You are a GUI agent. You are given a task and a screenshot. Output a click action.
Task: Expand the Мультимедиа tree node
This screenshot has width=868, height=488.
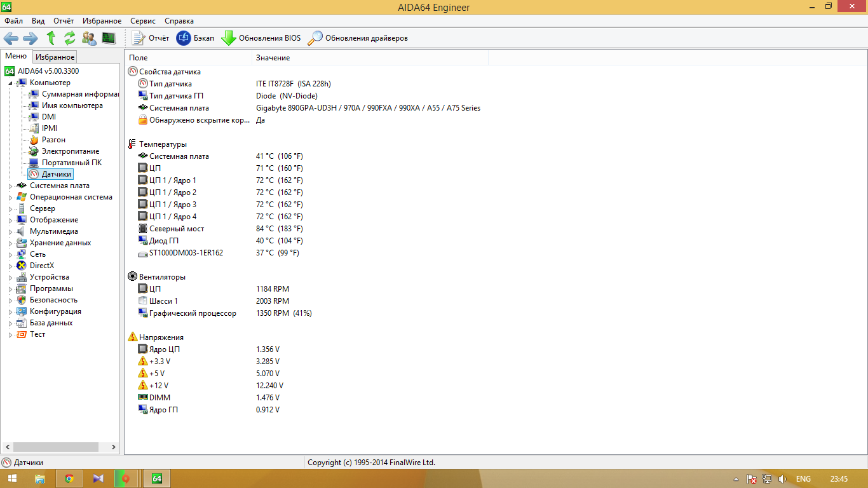click(10, 231)
